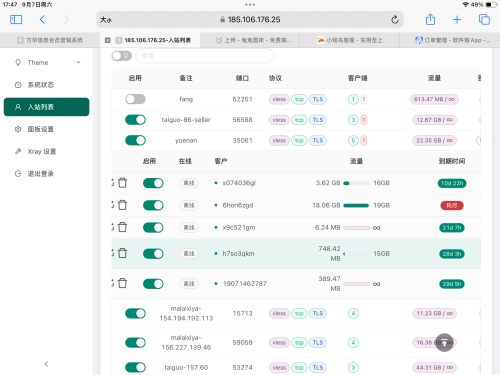This screenshot has height=375, width=500.
Task: Disable taiguo-157.60 inbound switch
Action: click(135, 367)
